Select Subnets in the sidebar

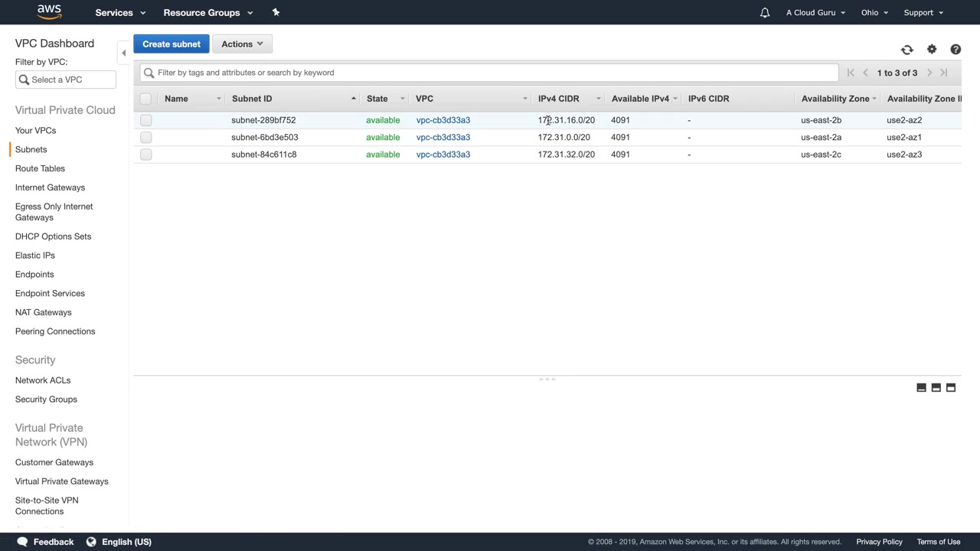(31, 149)
